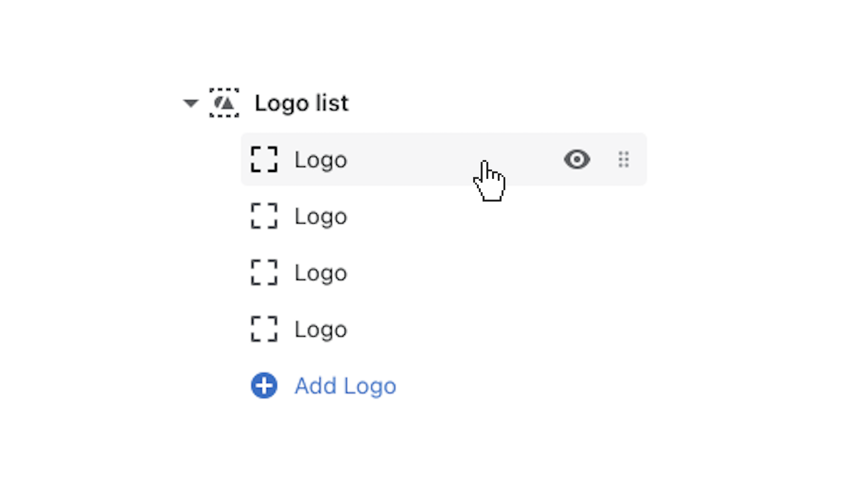The image size is (868, 480).
Task: Click highlighted row edge right of drag handle
Action: point(639,159)
